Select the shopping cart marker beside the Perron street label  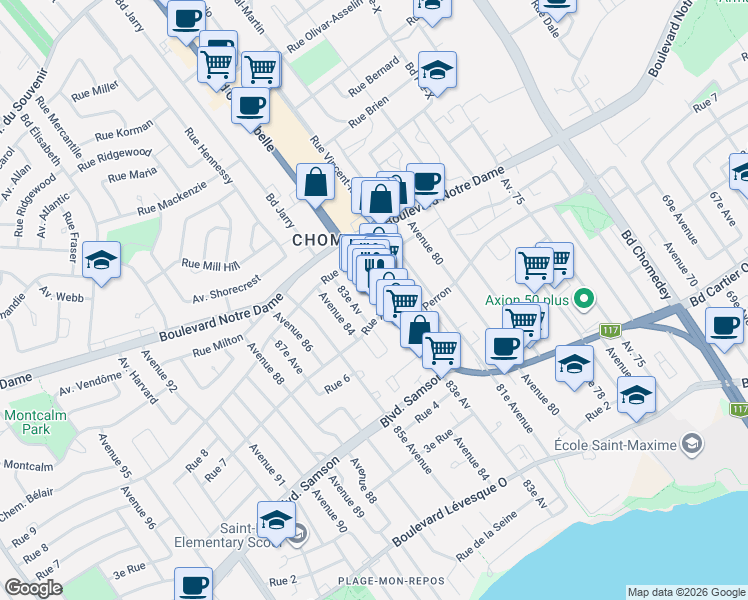coord(402,304)
